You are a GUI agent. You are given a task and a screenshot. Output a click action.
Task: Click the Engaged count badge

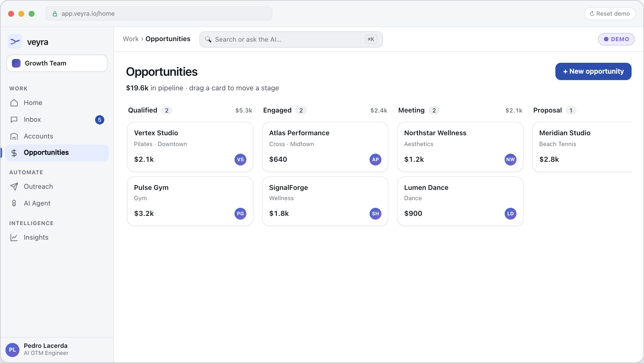(x=301, y=110)
